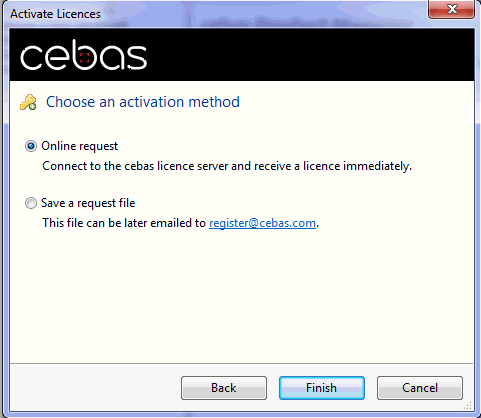481x418 pixels.
Task: Click the golden key activation icon
Action: click(x=28, y=102)
